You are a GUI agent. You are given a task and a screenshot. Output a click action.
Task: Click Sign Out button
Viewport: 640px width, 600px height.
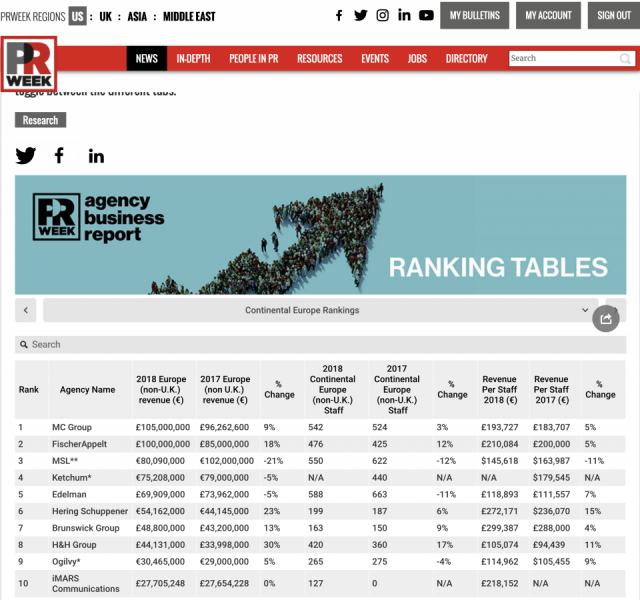point(614,16)
